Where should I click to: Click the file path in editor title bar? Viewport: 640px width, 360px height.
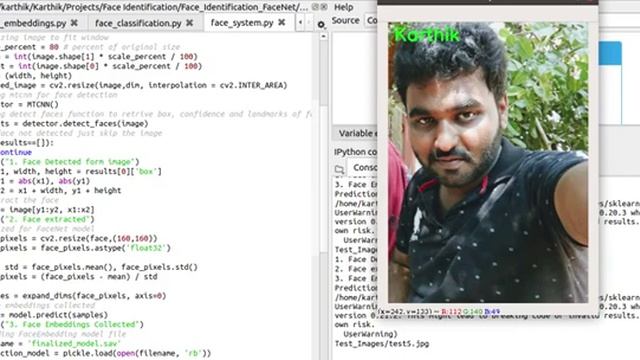(x=154, y=7)
